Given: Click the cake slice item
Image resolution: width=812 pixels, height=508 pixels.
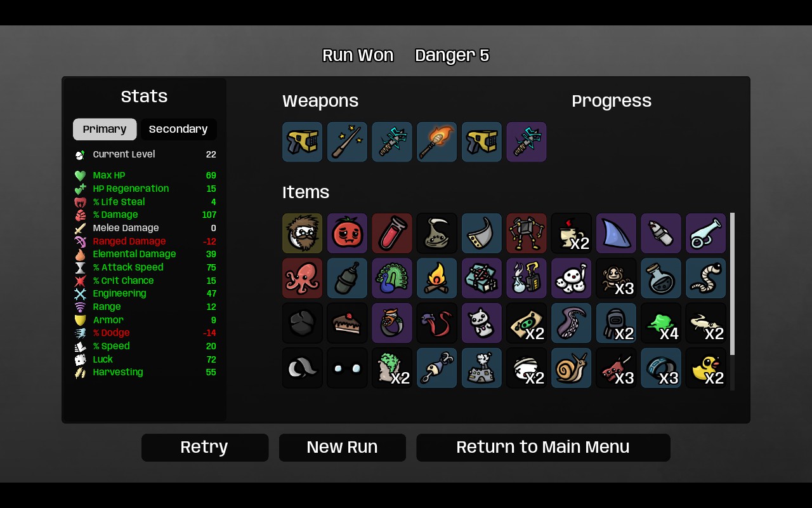Looking at the screenshot, I should (347, 323).
